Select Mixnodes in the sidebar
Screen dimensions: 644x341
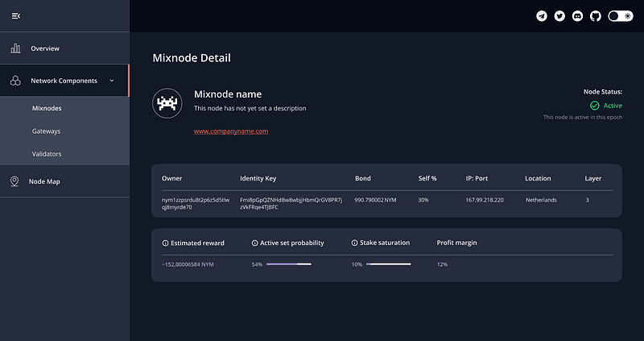click(47, 108)
